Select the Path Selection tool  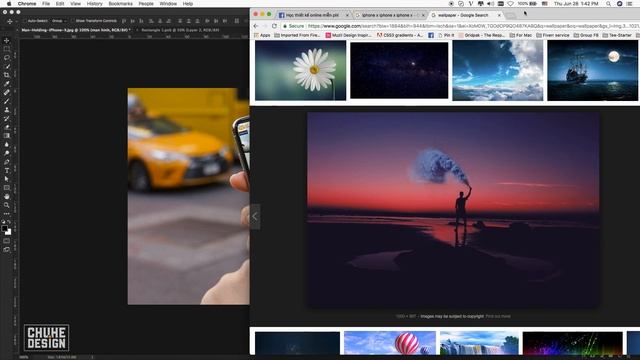pos(7,179)
